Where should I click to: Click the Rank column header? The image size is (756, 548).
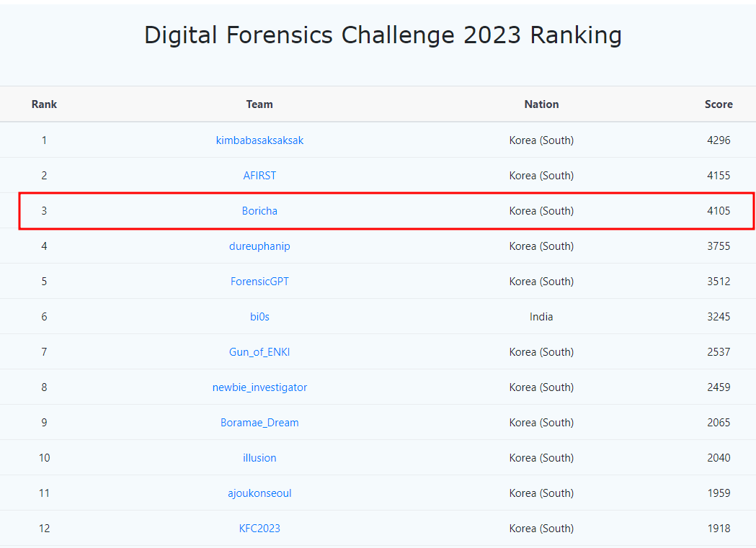[45, 104]
